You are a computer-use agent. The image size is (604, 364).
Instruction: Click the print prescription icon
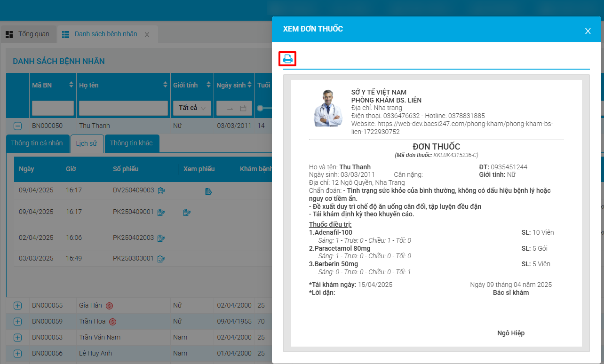tap(288, 59)
